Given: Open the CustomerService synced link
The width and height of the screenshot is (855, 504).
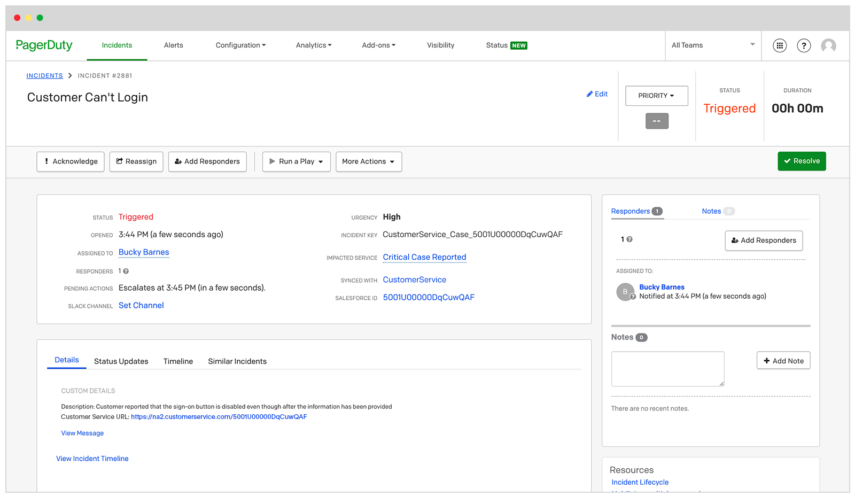Looking at the screenshot, I should 414,280.
